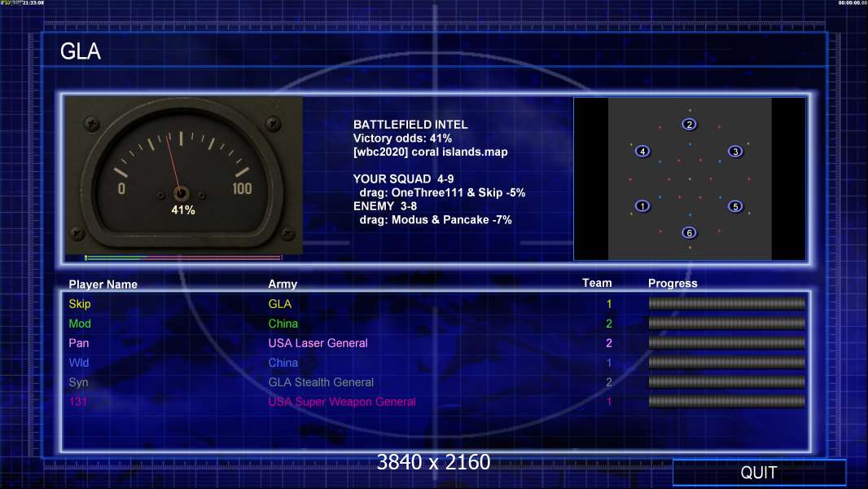Click the Army column header
Screen dimensions: 868x489
283,284
